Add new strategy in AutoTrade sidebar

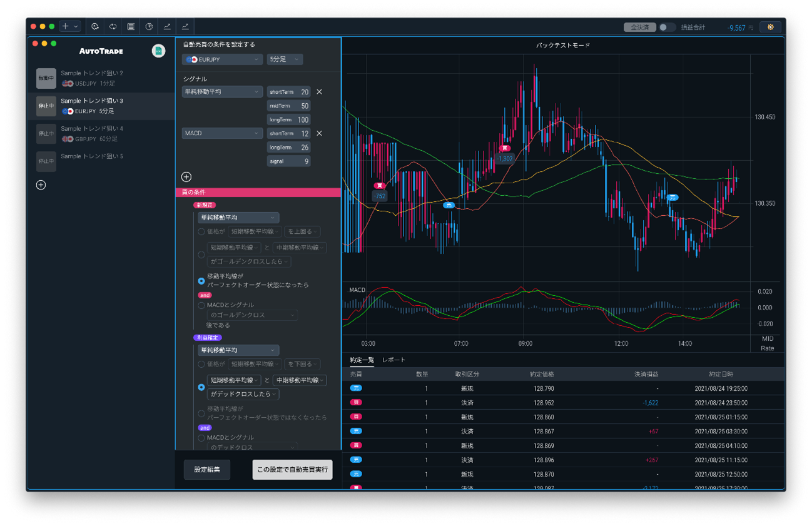click(x=41, y=185)
